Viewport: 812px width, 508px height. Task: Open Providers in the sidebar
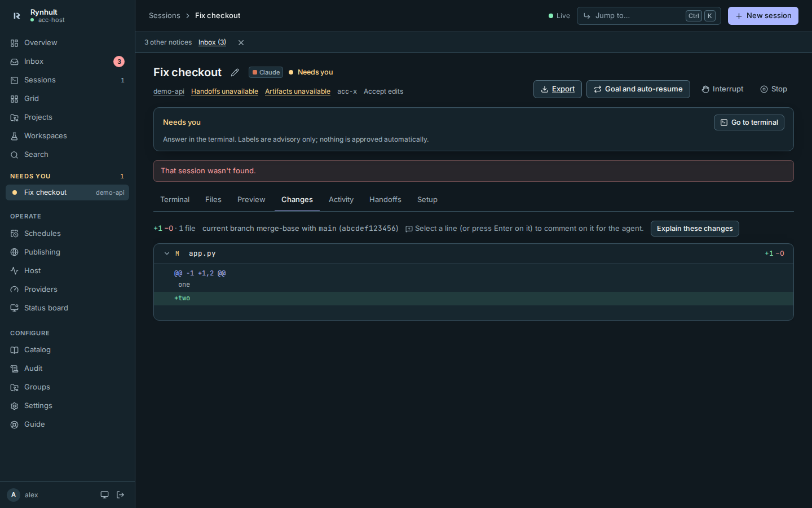point(67,290)
